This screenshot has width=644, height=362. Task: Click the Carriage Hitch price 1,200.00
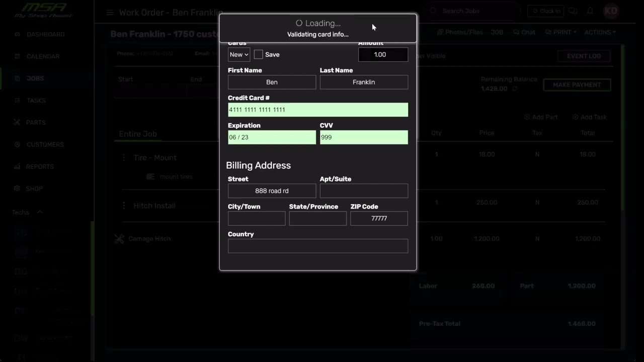click(487, 239)
